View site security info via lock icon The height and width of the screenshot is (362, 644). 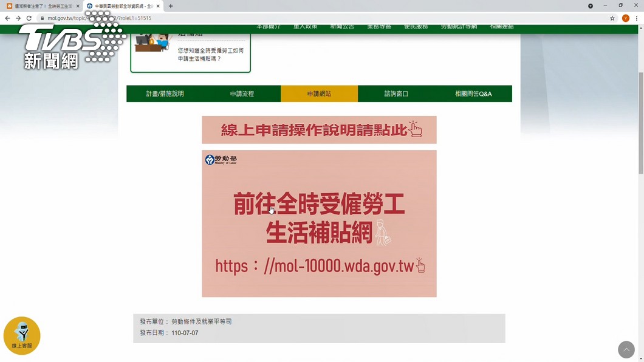(42, 18)
